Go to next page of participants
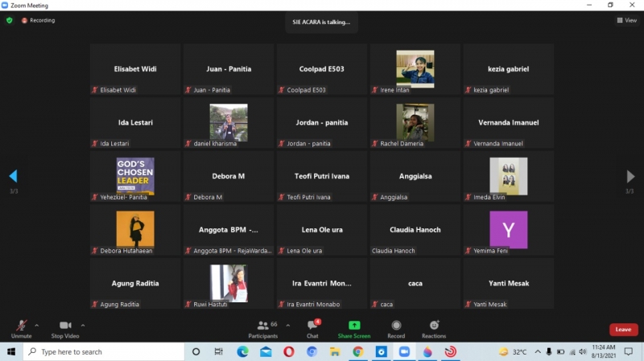Image resolution: width=644 pixels, height=361 pixels. (x=630, y=177)
